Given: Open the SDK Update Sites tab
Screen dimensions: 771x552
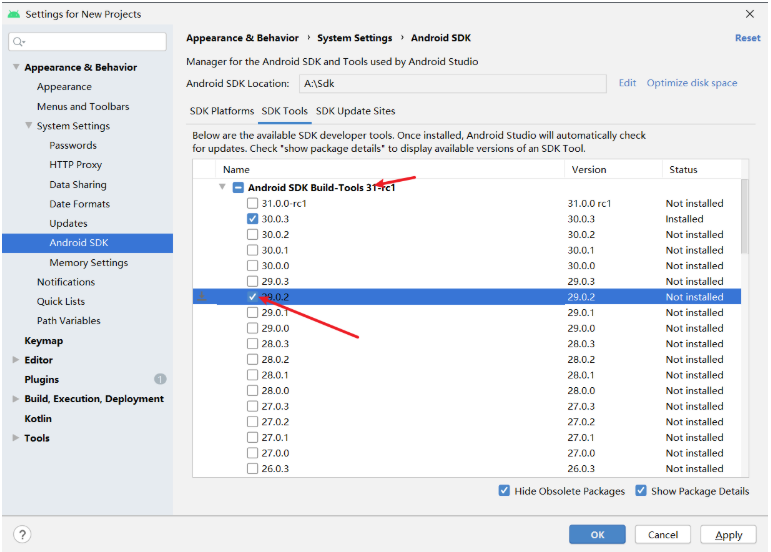Looking at the screenshot, I should click(x=356, y=111).
